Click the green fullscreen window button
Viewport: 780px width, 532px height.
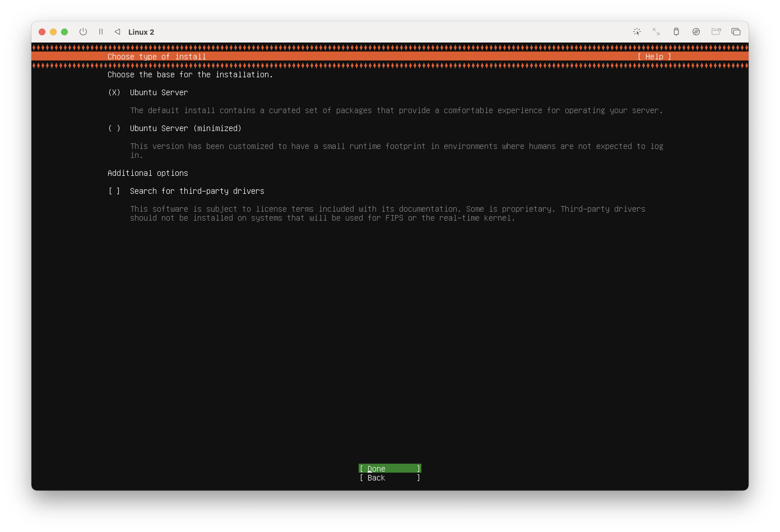pos(64,32)
